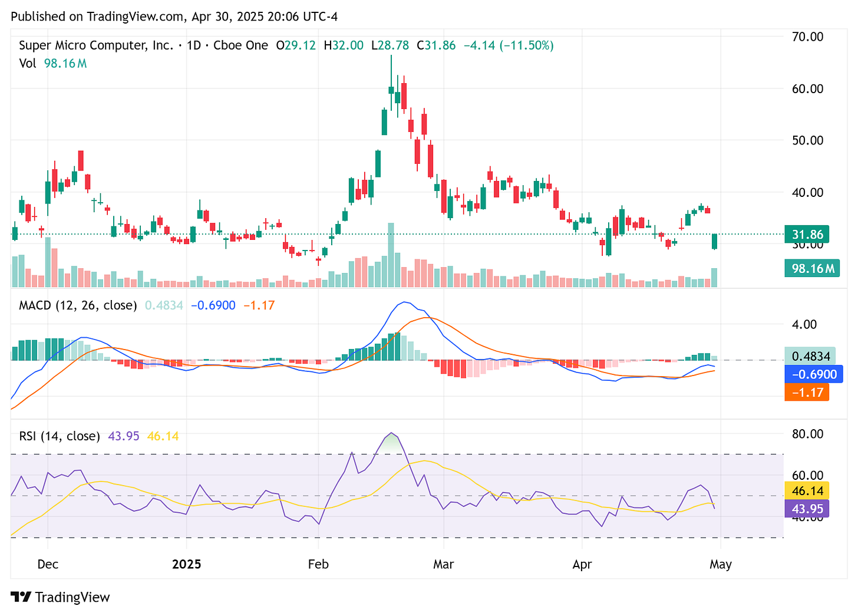Click the dashed RSI overbought level line
858x616 pixels.
tap(395, 454)
